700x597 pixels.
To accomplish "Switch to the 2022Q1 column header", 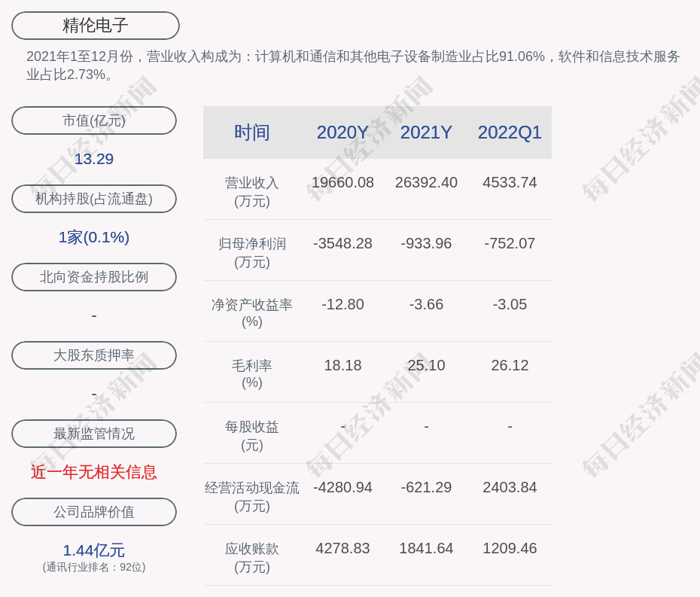I will coord(510,132).
